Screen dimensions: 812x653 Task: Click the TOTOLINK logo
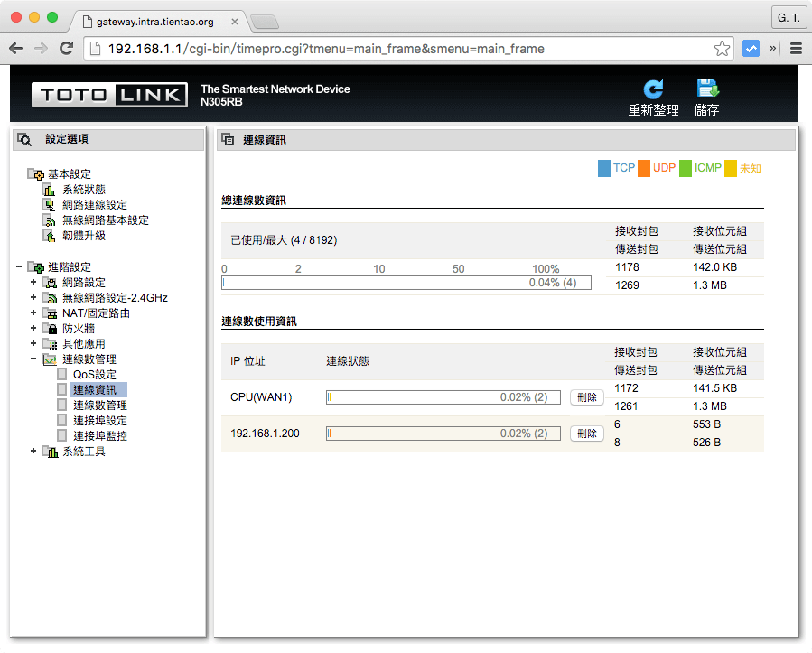click(x=109, y=95)
